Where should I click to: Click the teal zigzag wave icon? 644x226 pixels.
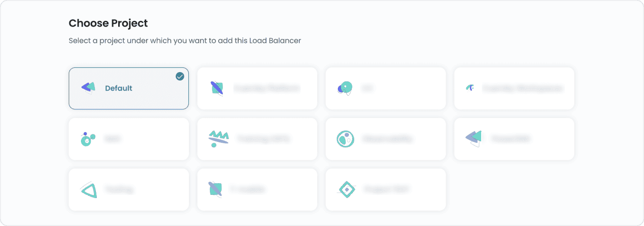[218, 138]
